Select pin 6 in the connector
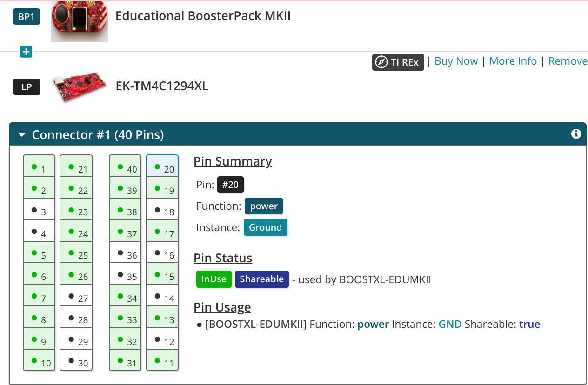 point(39,274)
